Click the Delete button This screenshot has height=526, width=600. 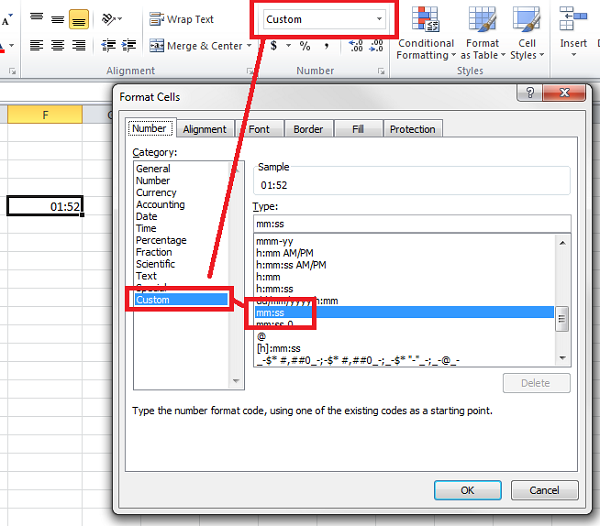(536, 383)
